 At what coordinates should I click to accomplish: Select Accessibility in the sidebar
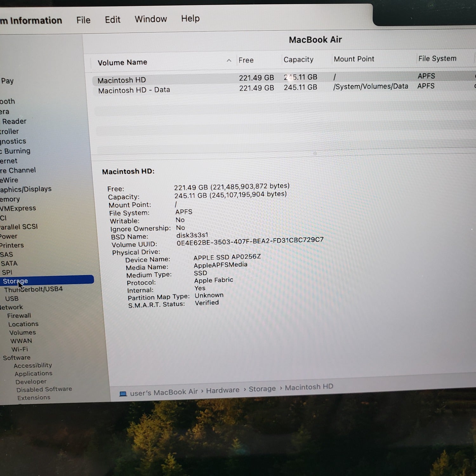point(33,366)
